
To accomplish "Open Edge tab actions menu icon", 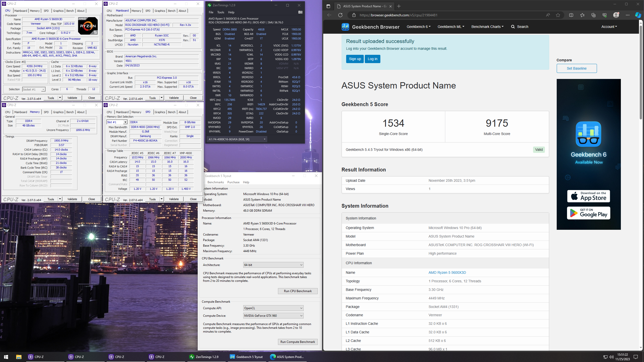I will click(328, 6).
